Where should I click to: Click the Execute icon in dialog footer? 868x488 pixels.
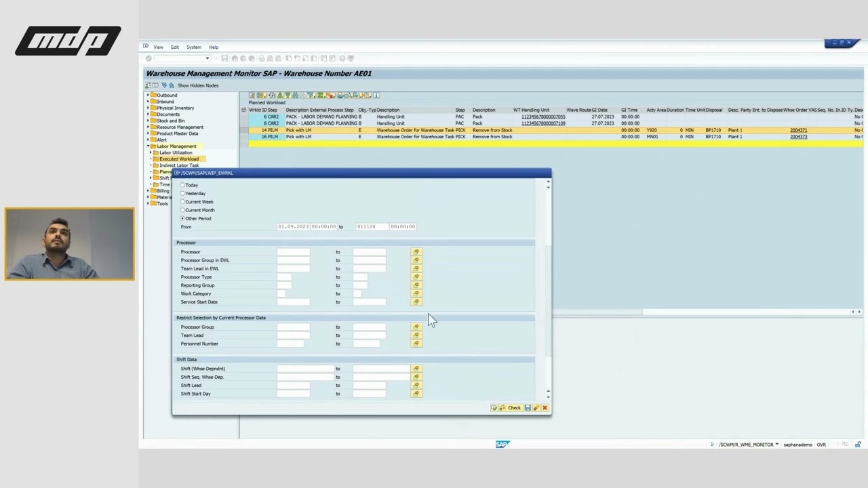click(x=494, y=408)
